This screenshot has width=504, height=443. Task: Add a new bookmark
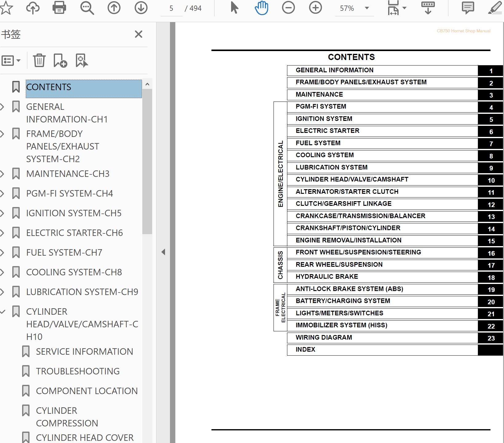click(60, 60)
